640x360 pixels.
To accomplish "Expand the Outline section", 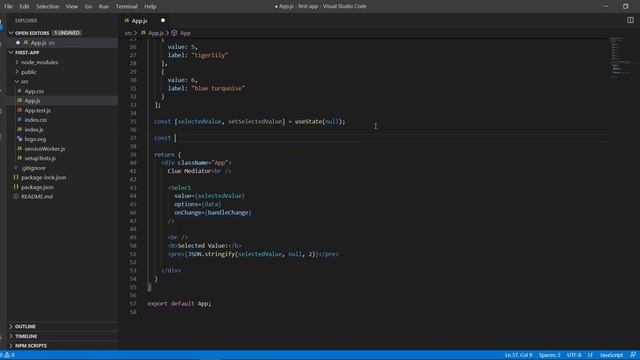I will [x=25, y=327].
